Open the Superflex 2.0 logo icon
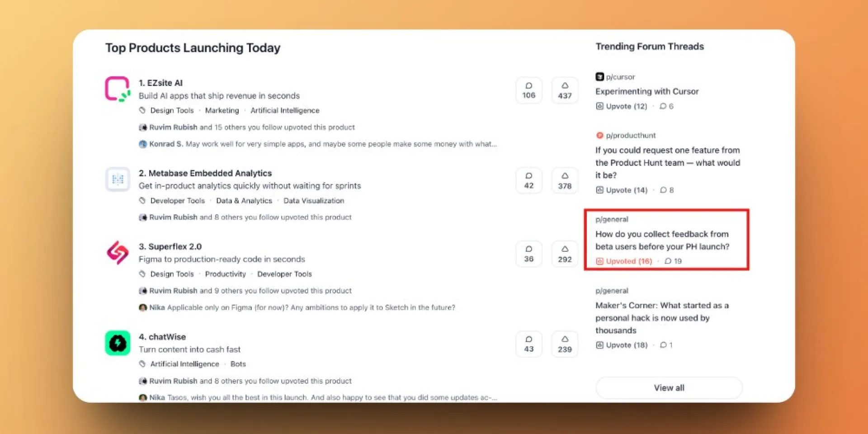This screenshot has width=868, height=434. point(118,253)
